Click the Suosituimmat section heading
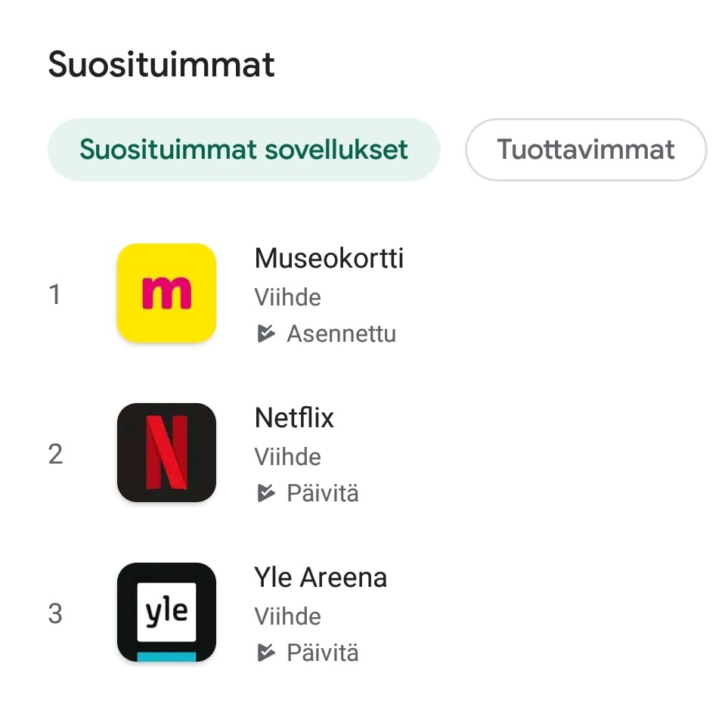The width and height of the screenshot is (728, 726). pos(161,64)
